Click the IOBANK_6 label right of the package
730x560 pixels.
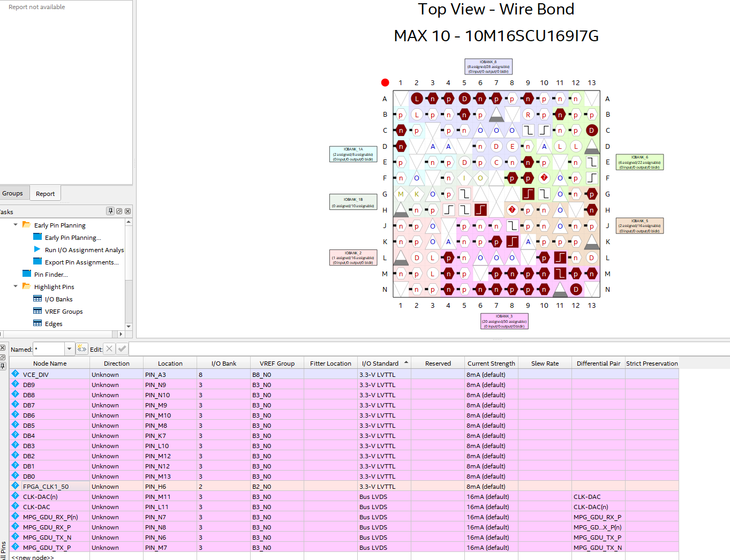point(639,162)
